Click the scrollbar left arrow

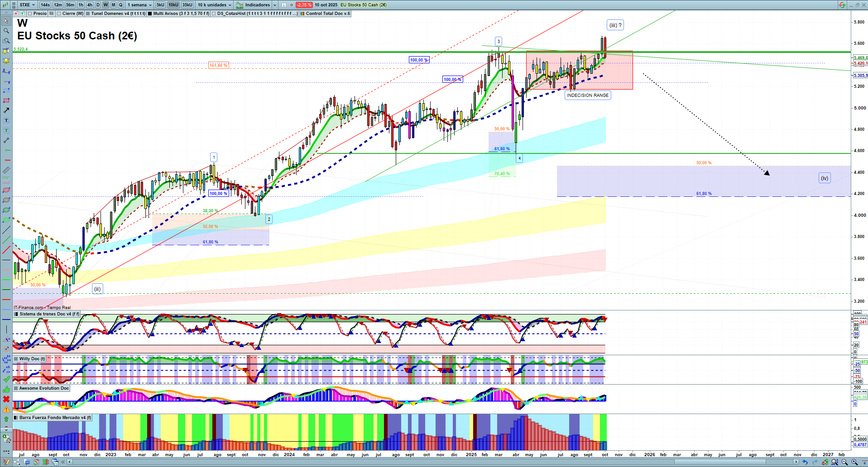click(69, 462)
